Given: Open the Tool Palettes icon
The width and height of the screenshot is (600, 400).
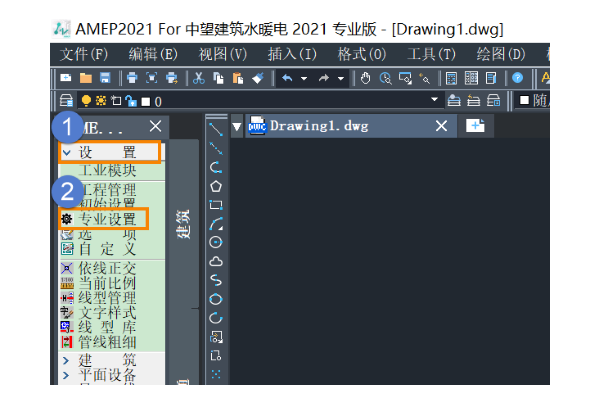Looking at the screenshot, I should (491, 78).
